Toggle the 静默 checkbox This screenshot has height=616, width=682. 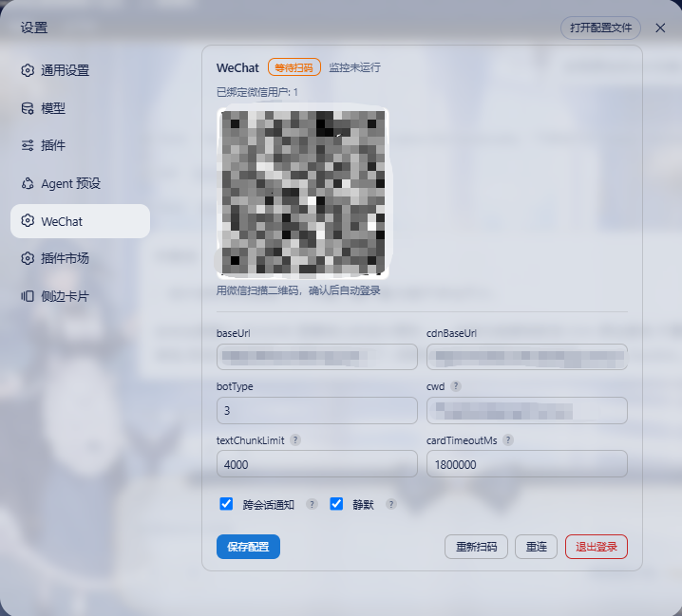(x=336, y=504)
